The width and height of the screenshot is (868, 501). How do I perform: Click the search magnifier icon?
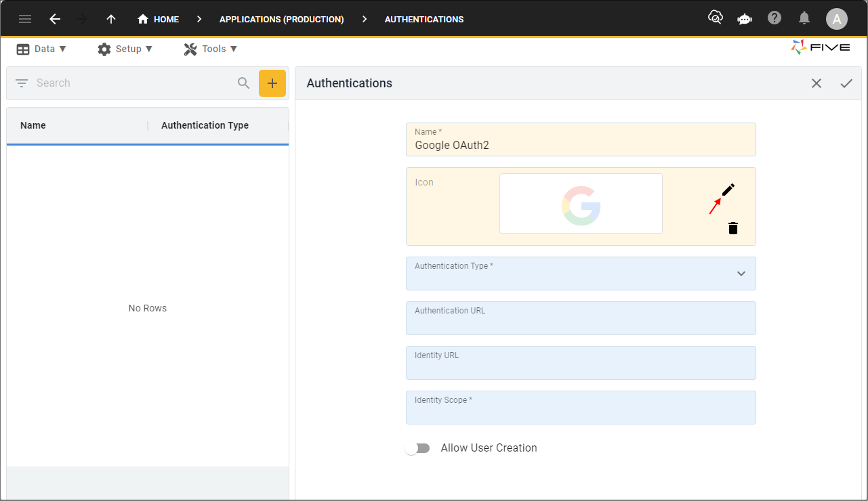point(244,83)
